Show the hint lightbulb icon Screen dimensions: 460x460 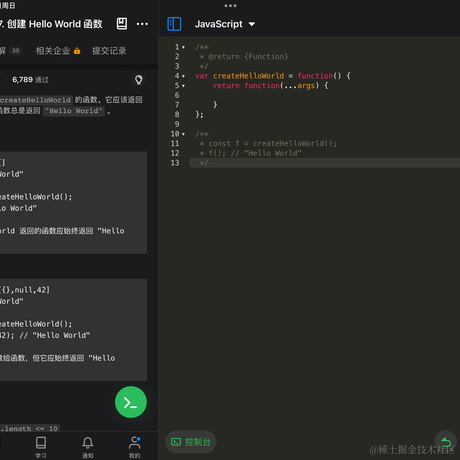click(139, 80)
